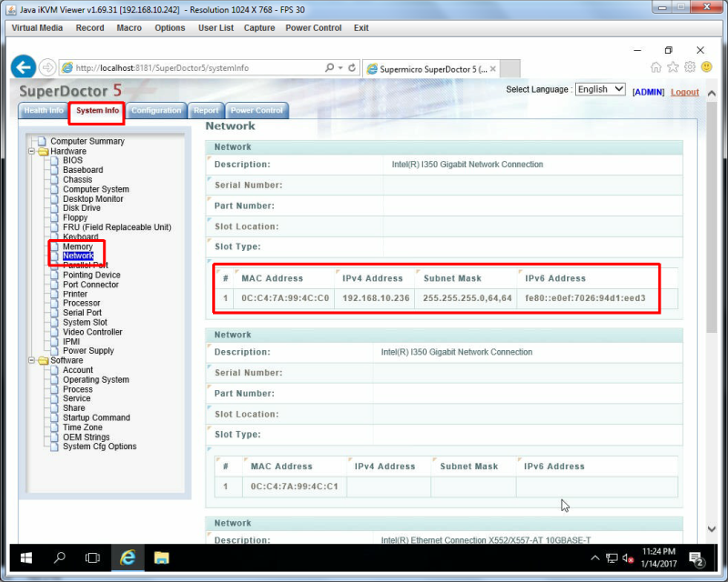Open Task View in the taskbar
Viewport: 728px width, 582px height.
click(x=93, y=557)
